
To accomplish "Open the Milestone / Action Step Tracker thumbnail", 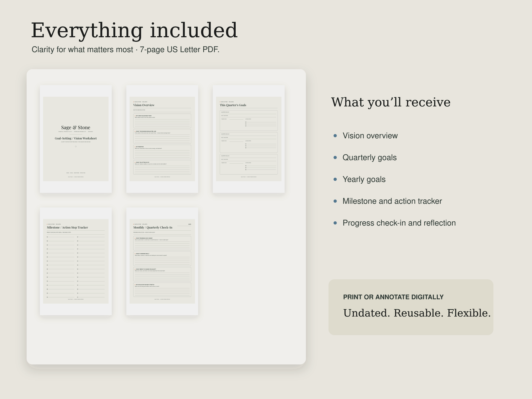I will click(76, 261).
